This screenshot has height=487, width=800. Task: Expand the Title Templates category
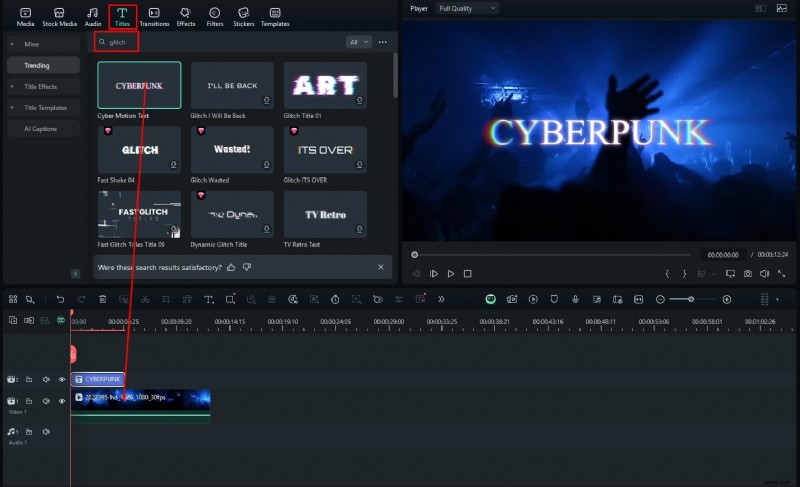pyautogui.click(x=43, y=108)
